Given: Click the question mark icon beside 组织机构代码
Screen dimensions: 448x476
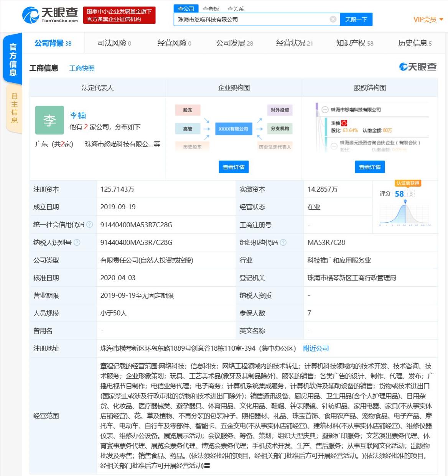Looking at the screenshot, I should click(x=283, y=242).
